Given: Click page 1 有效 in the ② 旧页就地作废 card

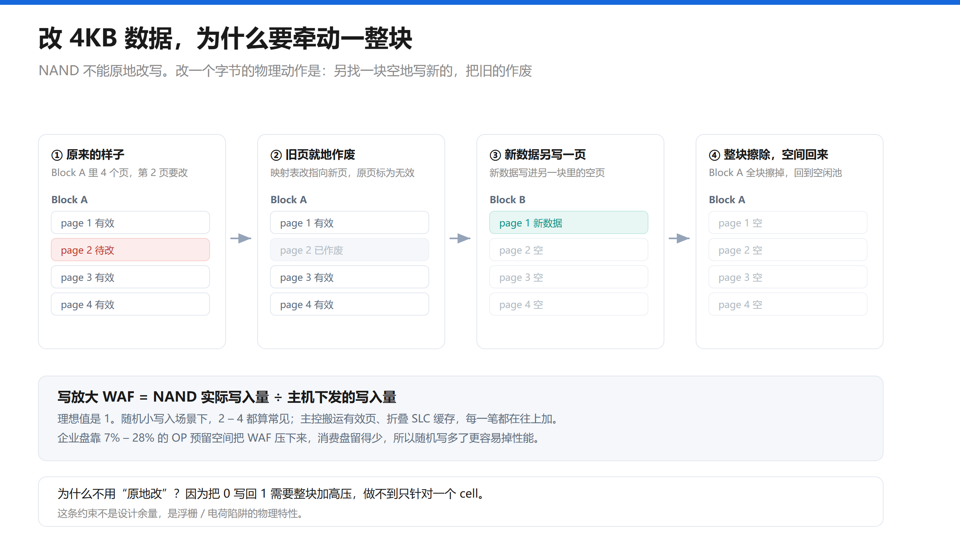Looking at the screenshot, I should coord(350,223).
